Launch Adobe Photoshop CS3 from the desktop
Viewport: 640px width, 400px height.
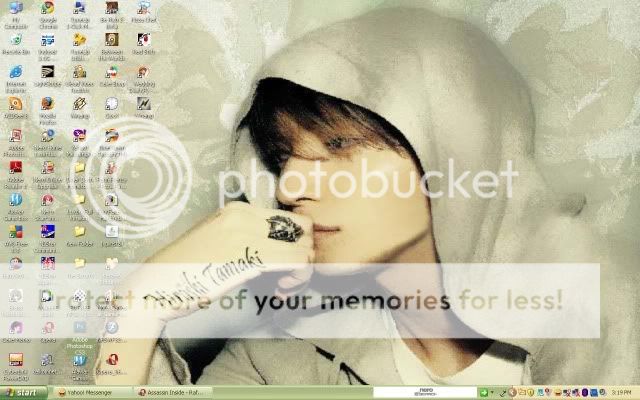80,329
